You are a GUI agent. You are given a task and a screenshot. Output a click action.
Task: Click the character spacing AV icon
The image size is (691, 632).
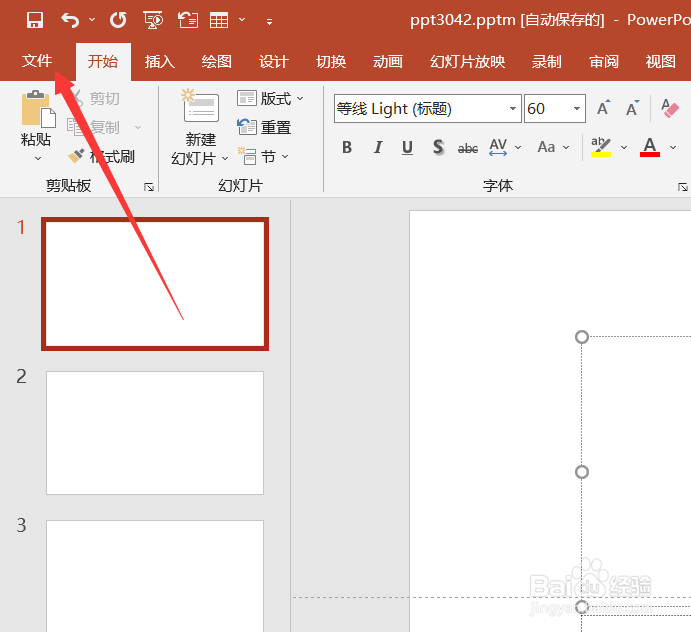click(x=498, y=147)
